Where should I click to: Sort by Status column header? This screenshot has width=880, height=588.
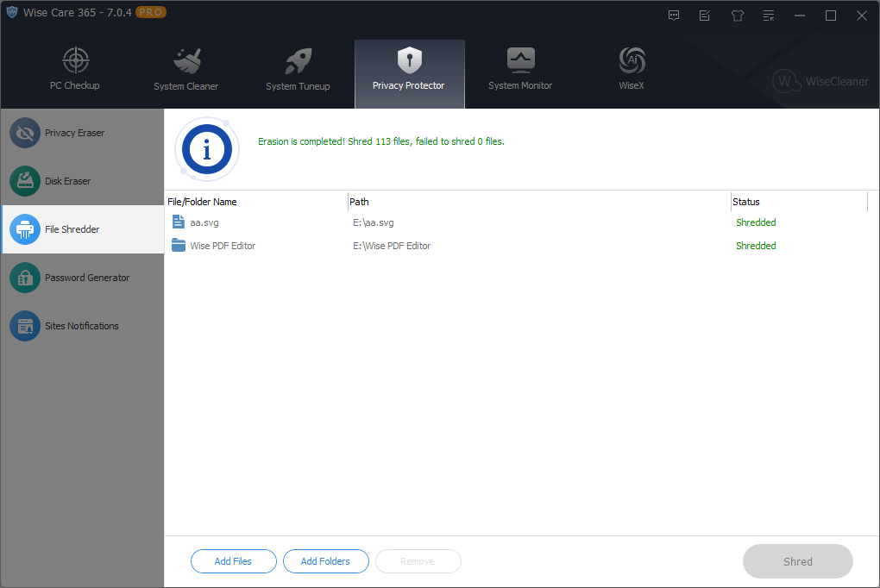(x=746, y=202)
